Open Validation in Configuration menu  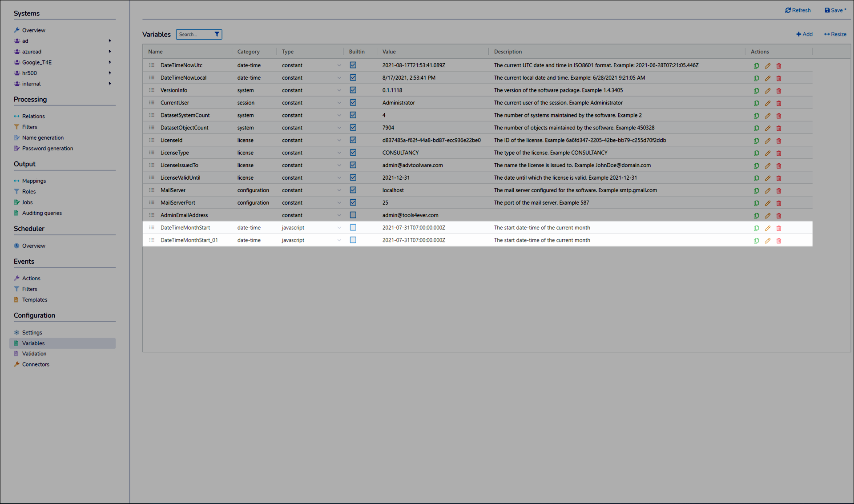pos(34,354)
